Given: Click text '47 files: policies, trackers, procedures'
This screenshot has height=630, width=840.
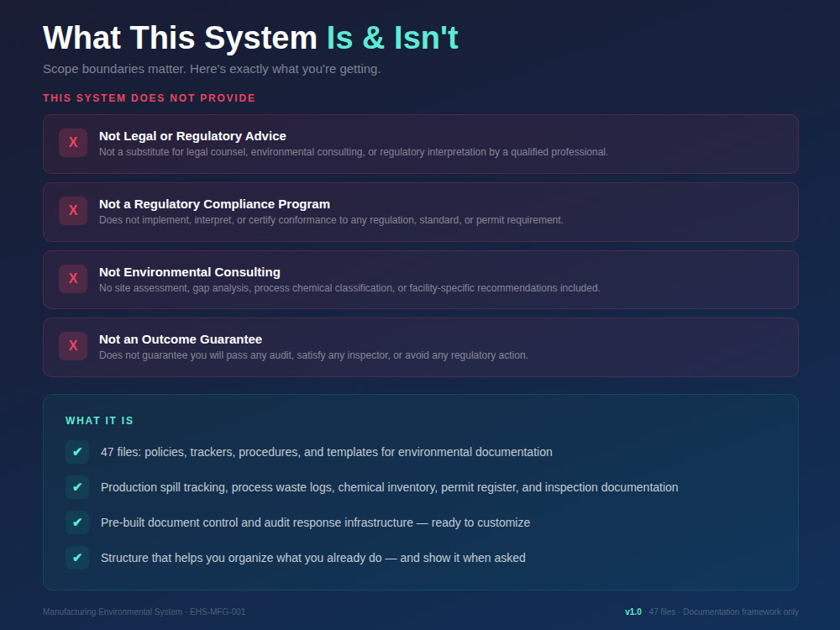Looking at the screenshot, I should tap(326, 452).
